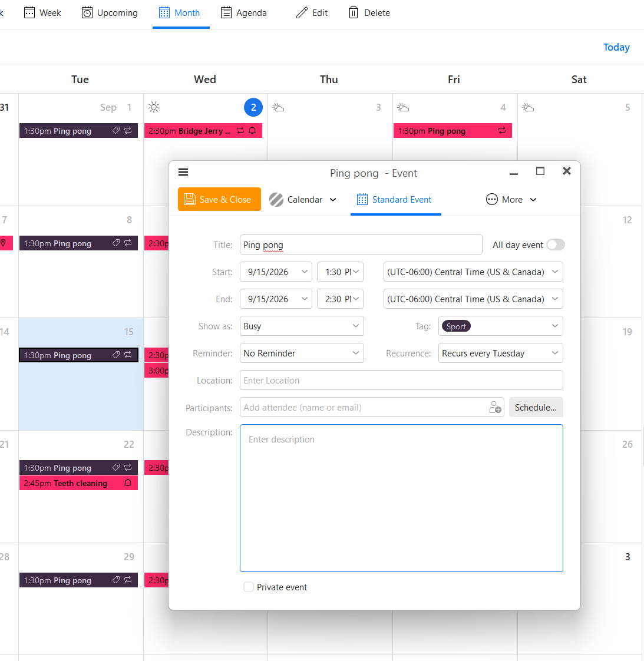Viewport: 644px width, 661px height.
Task: Click the sun weather icon on Wednesday
Action: pos(154,107)
